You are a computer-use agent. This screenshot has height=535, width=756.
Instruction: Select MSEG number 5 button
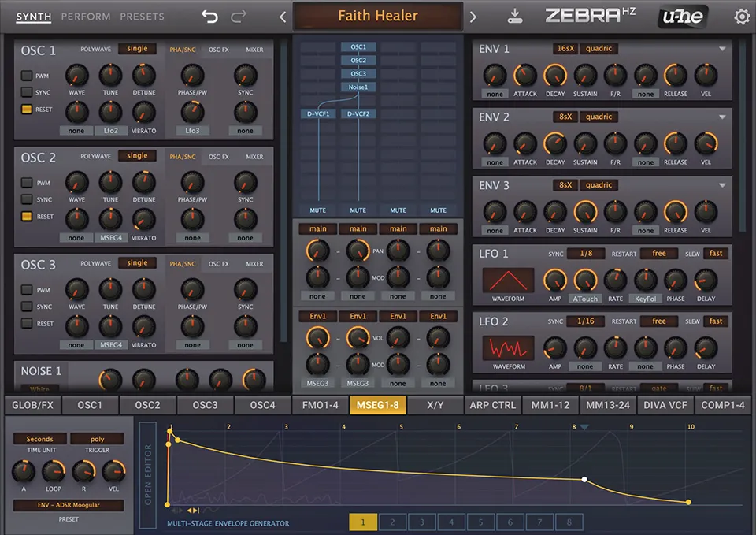click(x=480, y=522)
